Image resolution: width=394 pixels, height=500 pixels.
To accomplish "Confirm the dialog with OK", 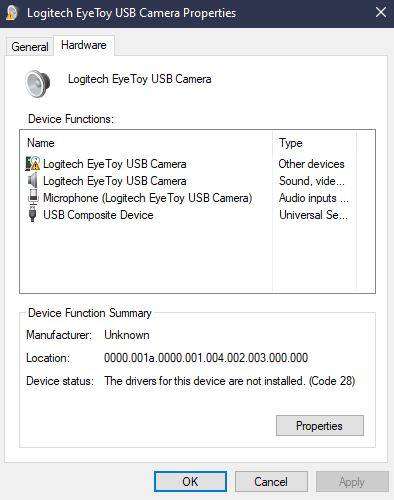I will [x=190, y=481].
